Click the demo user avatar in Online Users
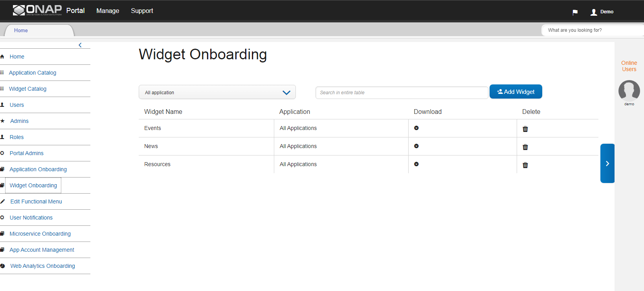Screen dimensions: 644x291 click(x=629, y=91)
